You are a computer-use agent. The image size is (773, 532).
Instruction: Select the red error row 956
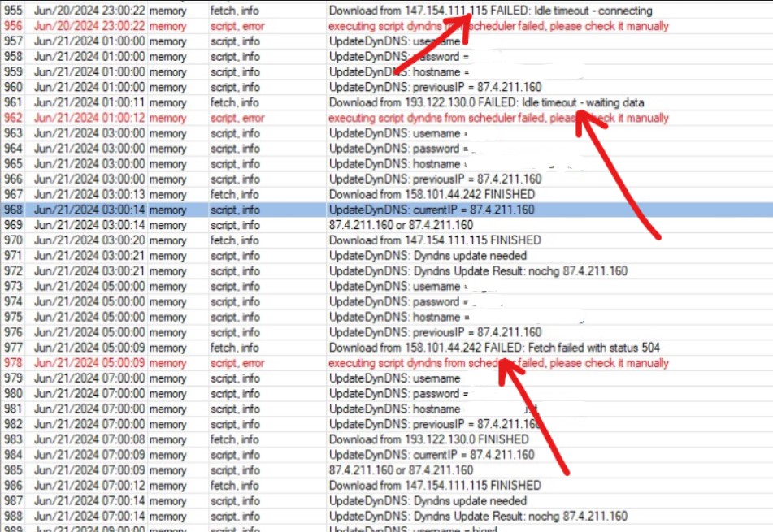(387, 26)
